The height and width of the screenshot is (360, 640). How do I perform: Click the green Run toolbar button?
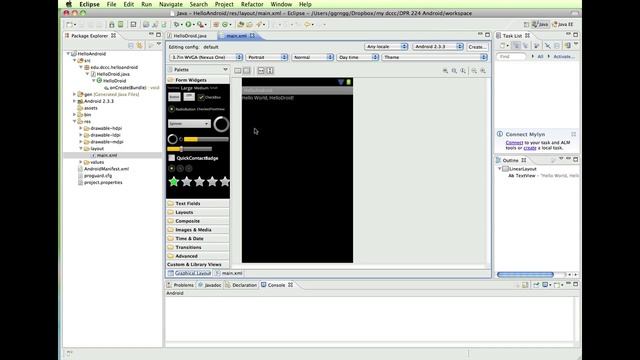tap(189, 24)
